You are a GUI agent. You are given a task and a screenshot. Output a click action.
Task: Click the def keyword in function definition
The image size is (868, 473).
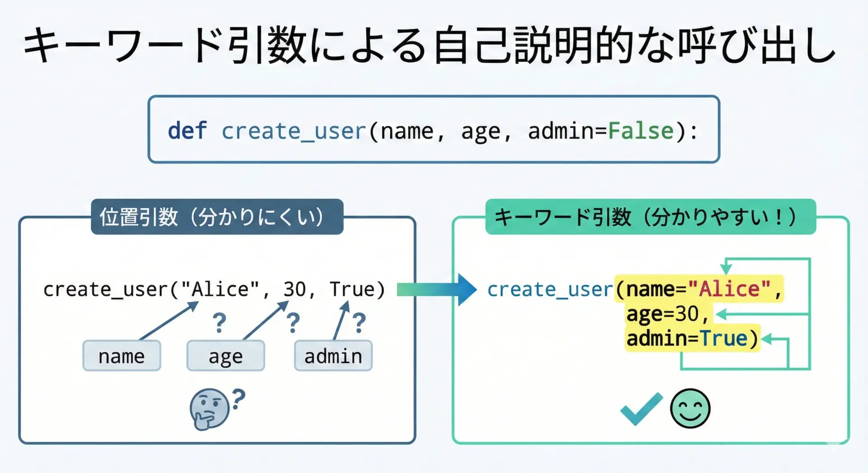point(187,131)
